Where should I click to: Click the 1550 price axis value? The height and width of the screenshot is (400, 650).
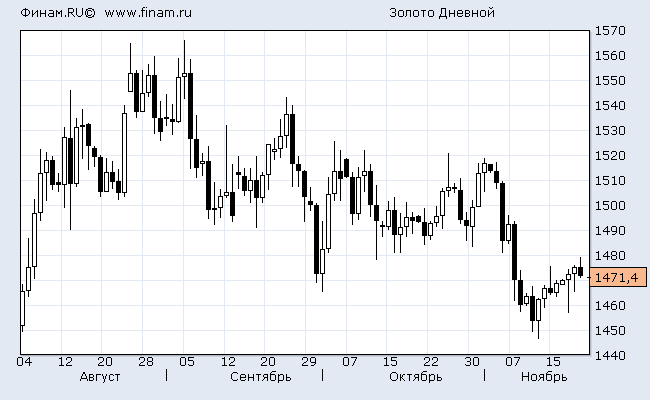click(x=610, y=80)
